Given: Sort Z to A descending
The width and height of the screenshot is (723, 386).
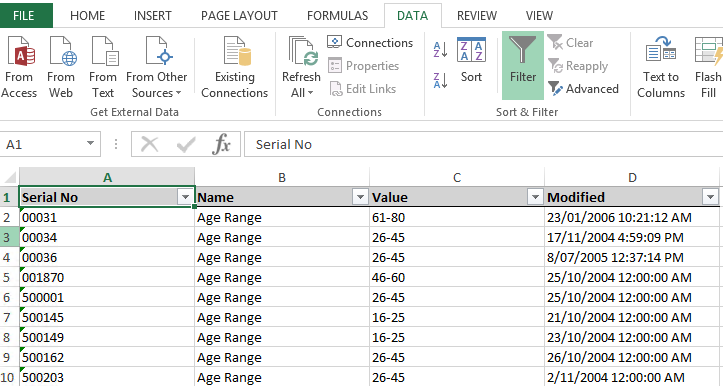Looking at the screenshot, I should [x=440, y=80].
